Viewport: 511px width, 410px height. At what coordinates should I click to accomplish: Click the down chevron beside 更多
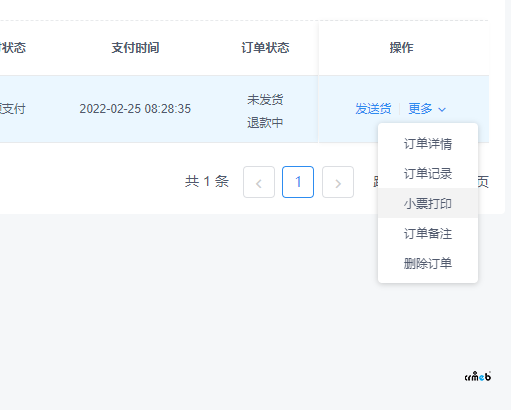click(x=442, y=109)
